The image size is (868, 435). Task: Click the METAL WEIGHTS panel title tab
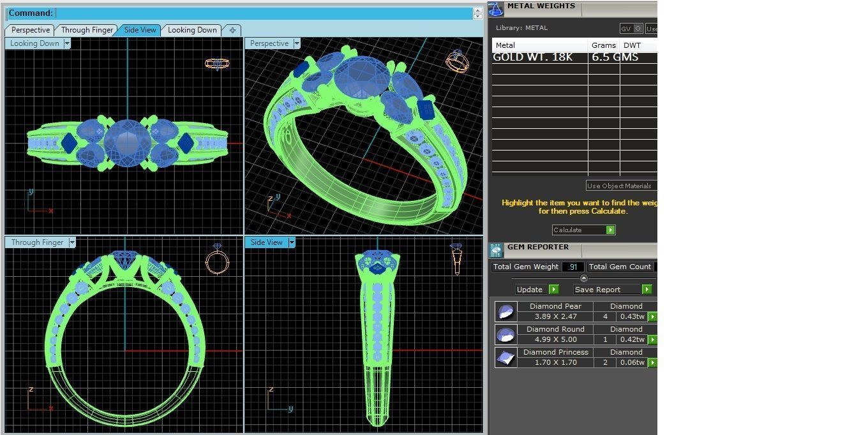tap(541, 6)
